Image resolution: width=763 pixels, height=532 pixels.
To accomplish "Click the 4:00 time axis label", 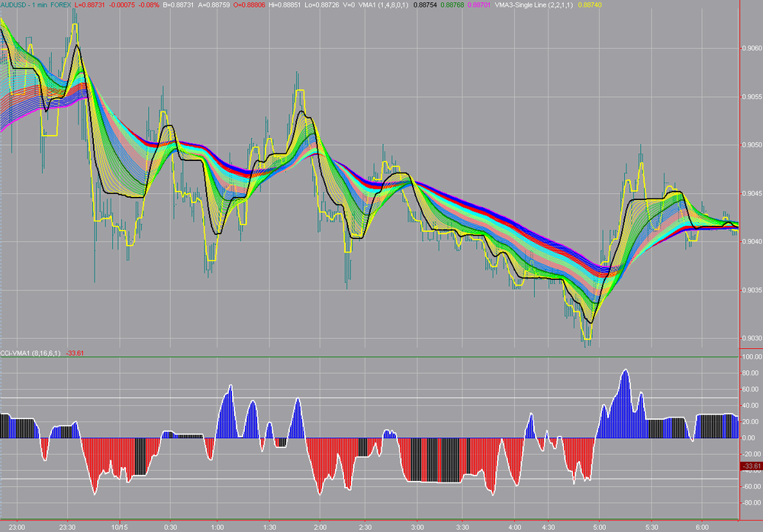I will [x=515, y=527].
